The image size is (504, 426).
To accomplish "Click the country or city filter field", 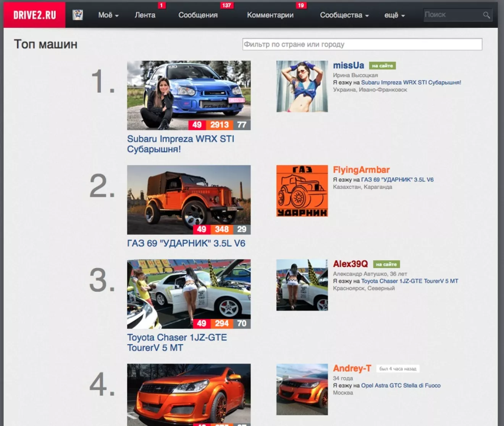I will (362, 44).
